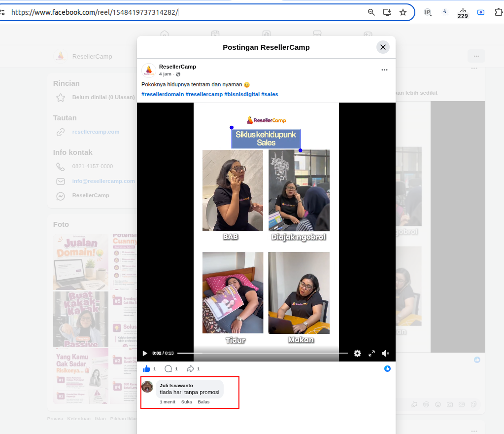This screenshot has width=504, height=434.
Task: Click the blue screen recorder extension icon
Action: (480, 12)
